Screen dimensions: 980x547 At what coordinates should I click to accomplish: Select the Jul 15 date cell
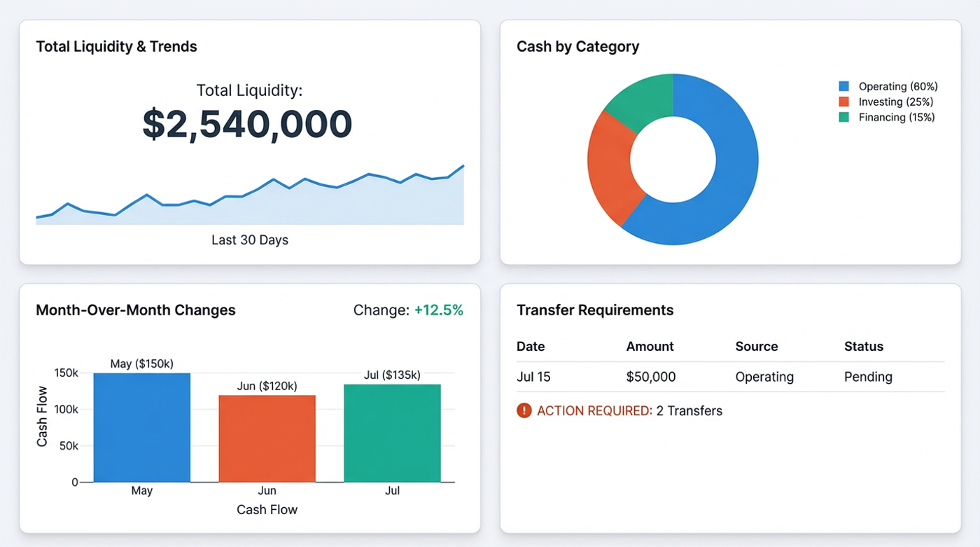pos(533,377)
